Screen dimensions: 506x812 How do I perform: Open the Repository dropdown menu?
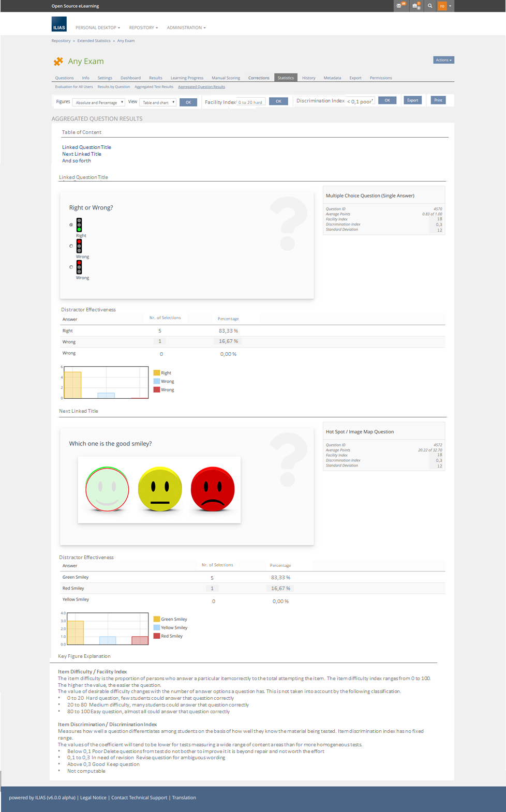click(143, 27)
